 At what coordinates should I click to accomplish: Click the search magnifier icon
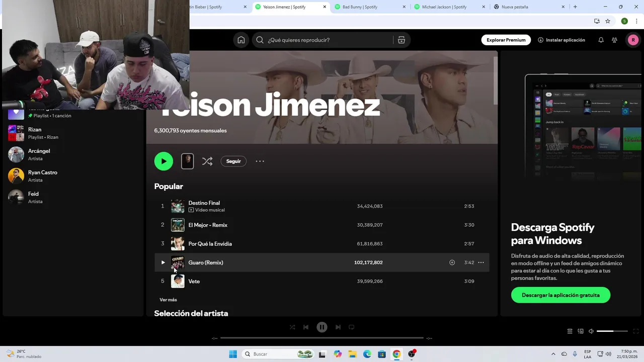tap(260, 40)
